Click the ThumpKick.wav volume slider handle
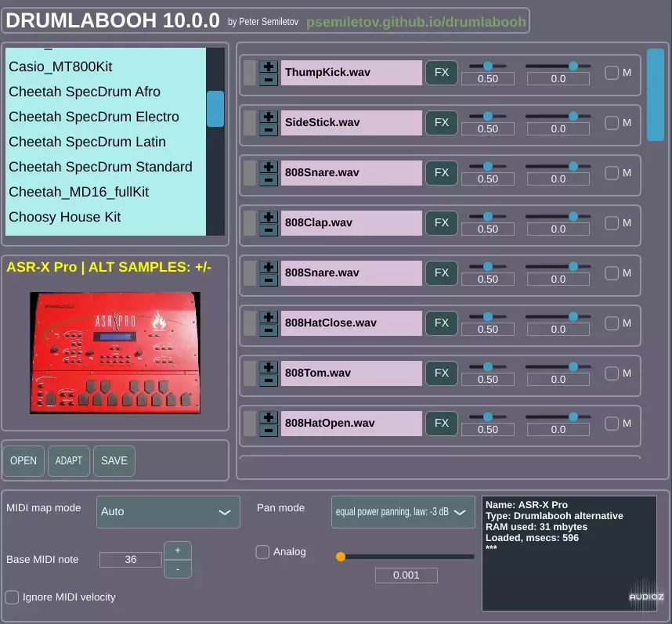 click(x=488, y=66)
